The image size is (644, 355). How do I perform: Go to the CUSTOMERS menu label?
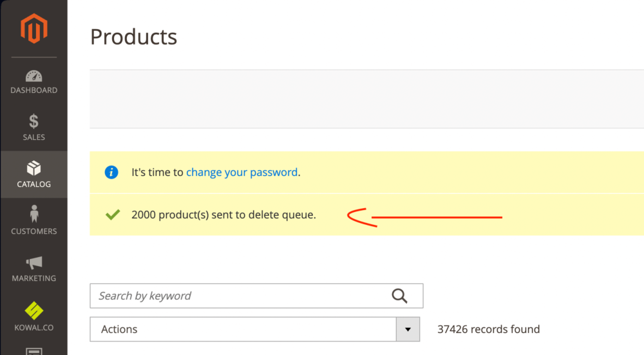33,231
